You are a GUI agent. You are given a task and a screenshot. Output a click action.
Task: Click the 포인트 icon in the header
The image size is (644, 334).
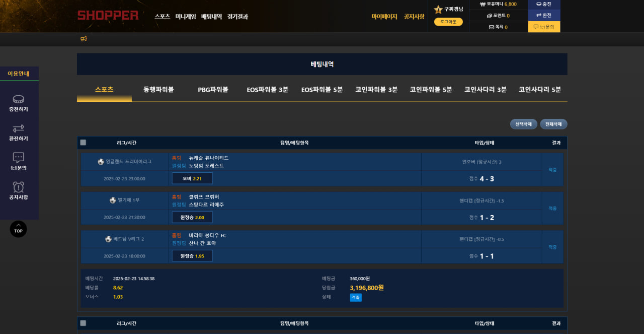pyautogui.click(x=490, y=16)
